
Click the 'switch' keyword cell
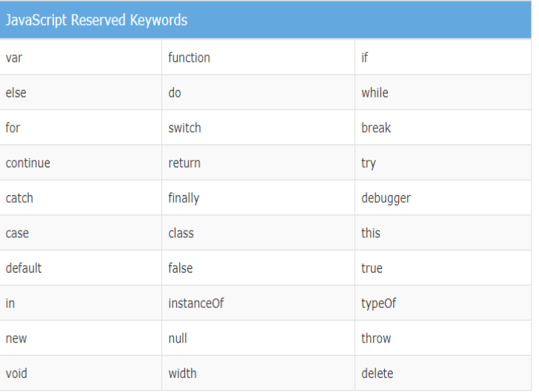[x=257, y=128]
